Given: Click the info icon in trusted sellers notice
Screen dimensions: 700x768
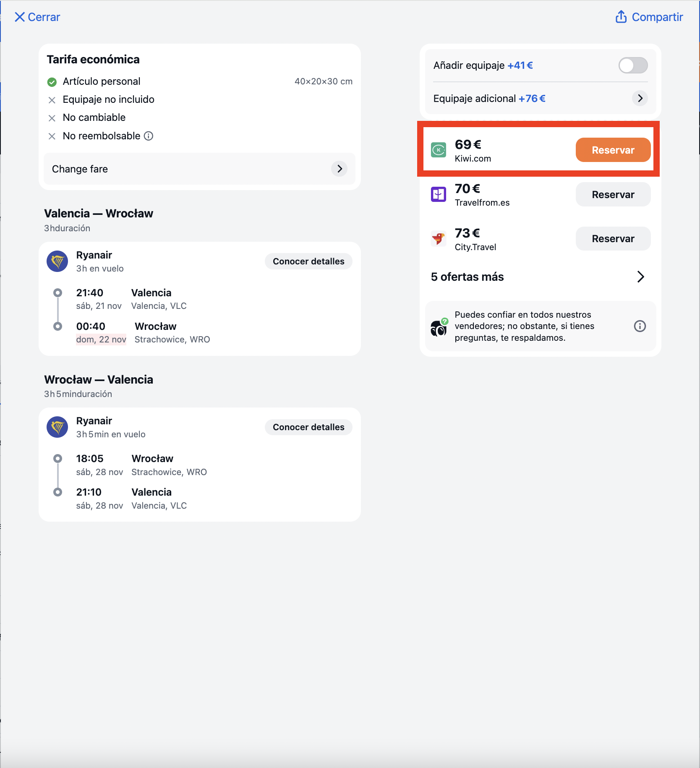Looking at the screenshot, I should 640,326.
